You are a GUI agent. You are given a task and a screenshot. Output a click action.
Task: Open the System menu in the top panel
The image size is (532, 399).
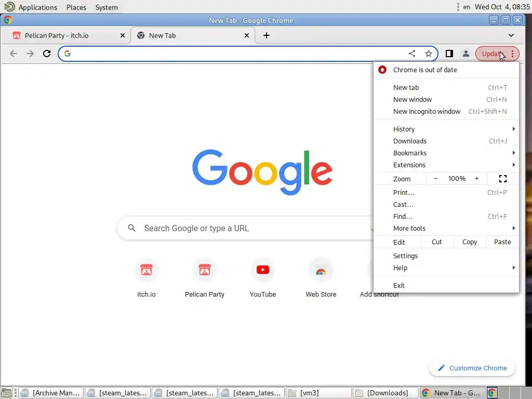click(x=107, y=7)
